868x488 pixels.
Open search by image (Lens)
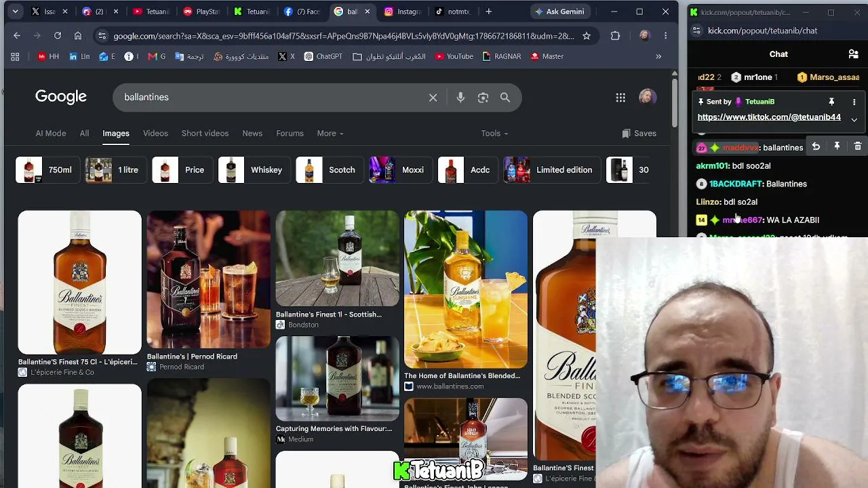click(483, 98)
